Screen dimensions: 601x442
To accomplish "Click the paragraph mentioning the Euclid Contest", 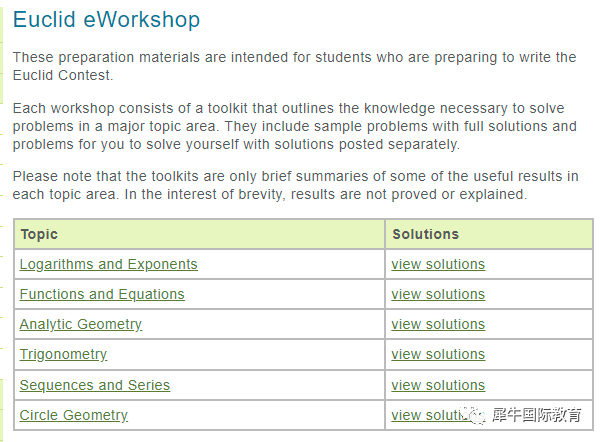I will click(294, 66).
